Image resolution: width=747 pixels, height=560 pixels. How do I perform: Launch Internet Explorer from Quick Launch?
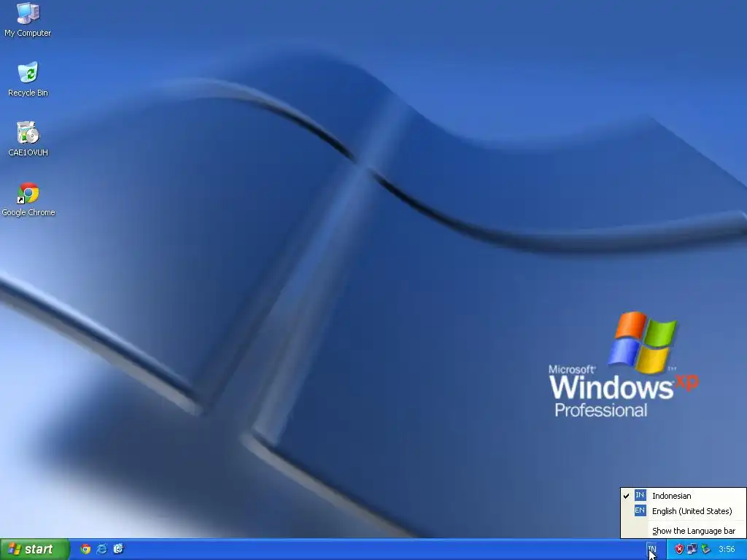tap(102, 549)
